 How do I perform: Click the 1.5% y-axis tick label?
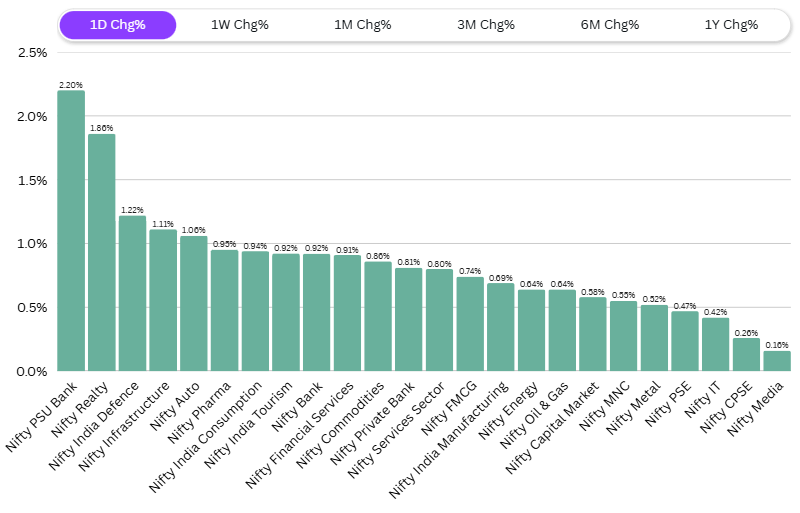click(32, 180)
